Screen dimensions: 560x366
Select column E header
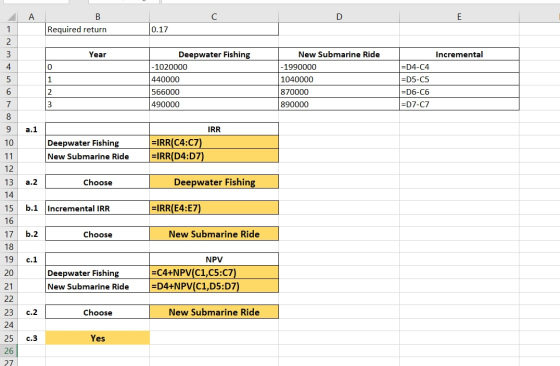point(459,17)
